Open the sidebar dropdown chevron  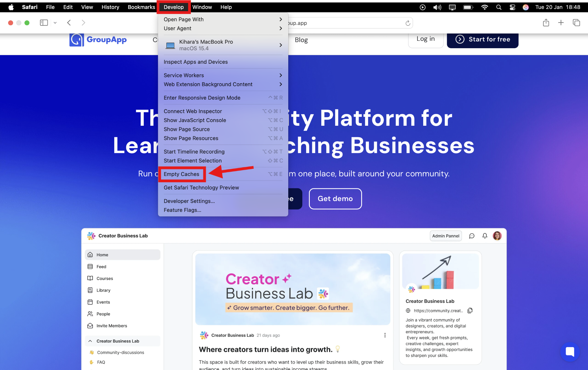coord(55,23)
